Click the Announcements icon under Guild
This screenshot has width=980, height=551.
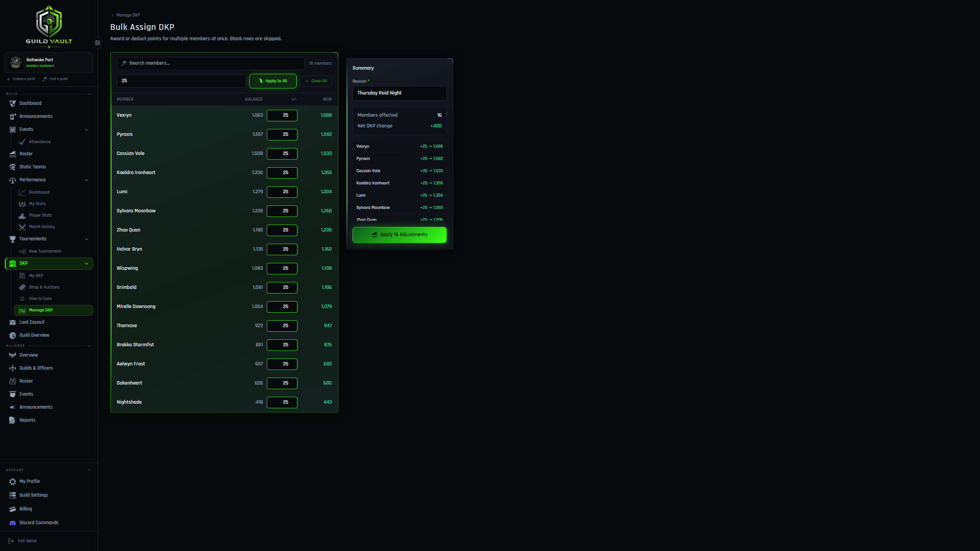pyautogui.click(x=13, y=116)
